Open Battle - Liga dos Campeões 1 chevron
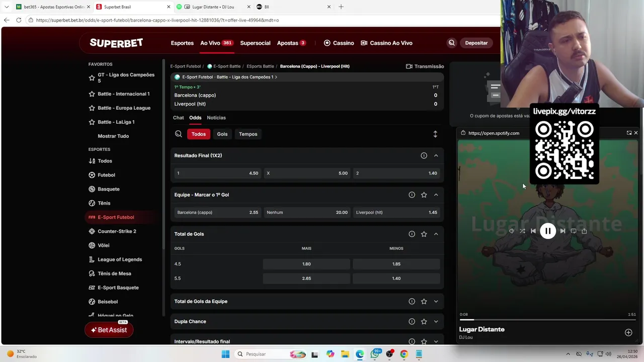This screenshot has width=644, height=362. [276, 77]
